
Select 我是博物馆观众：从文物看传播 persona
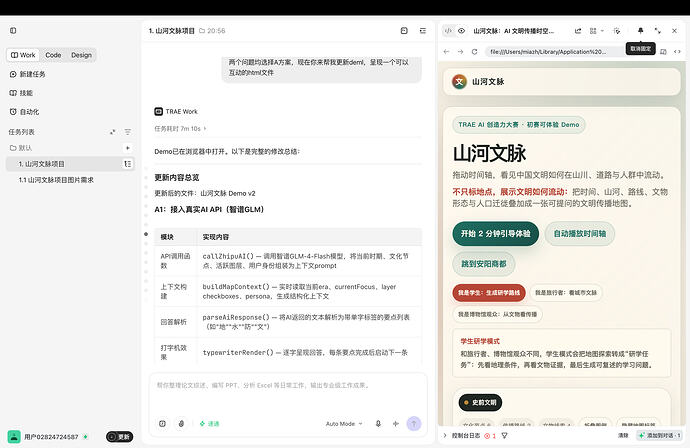coord(497,314)
